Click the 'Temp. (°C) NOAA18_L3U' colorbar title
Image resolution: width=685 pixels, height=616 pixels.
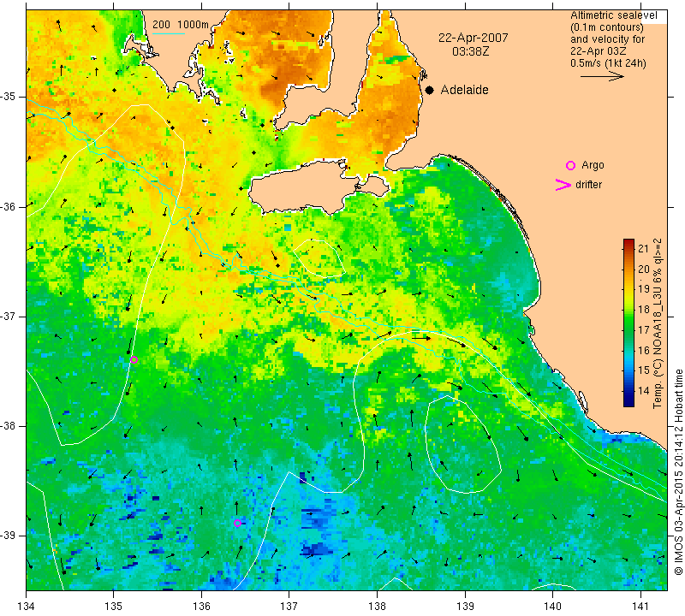(658, 323)
